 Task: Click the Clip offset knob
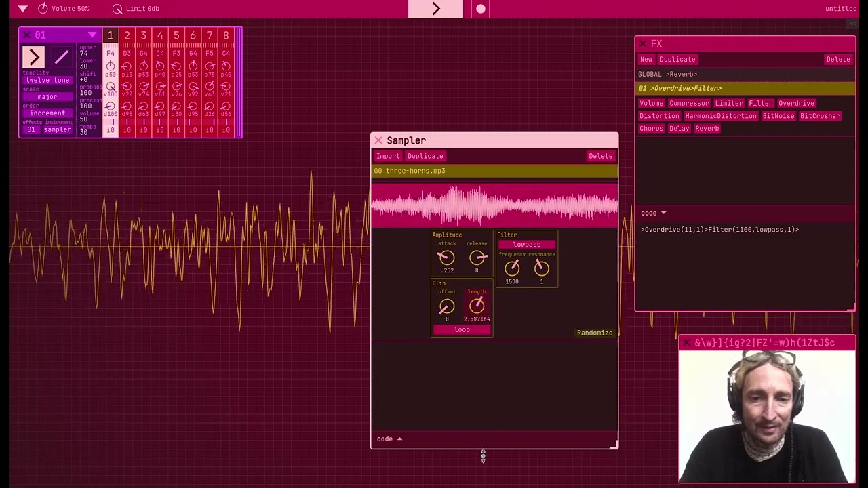446,306
